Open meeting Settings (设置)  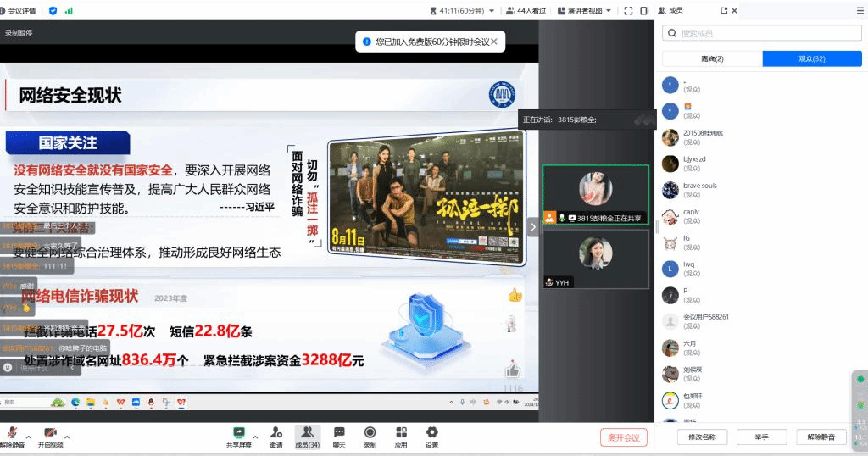coord(431,437)
